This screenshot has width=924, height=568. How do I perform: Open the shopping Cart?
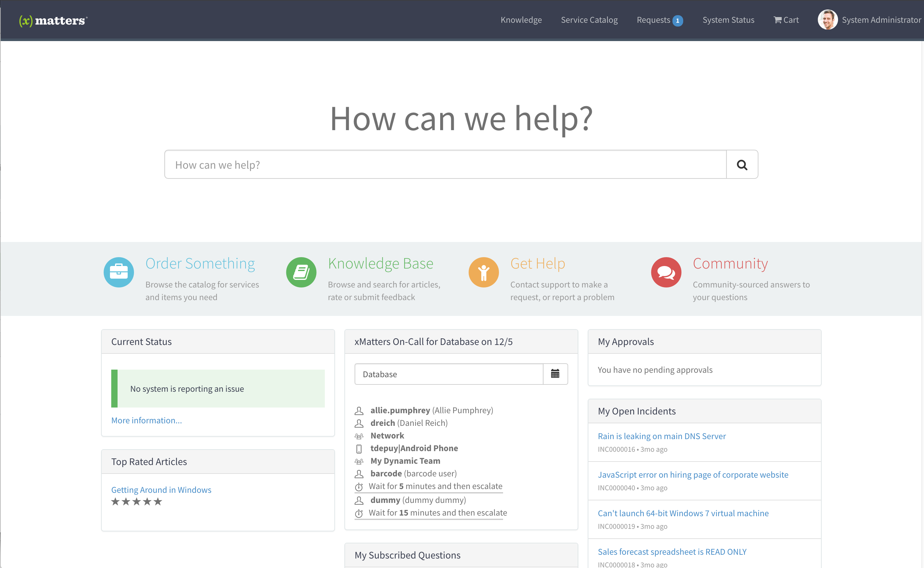pos(786,20)
